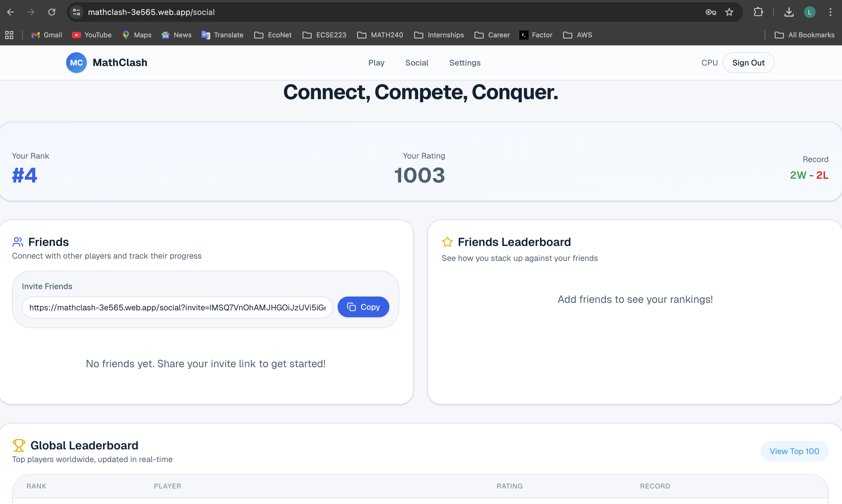Bookmark this page with star icon

tap(729, 12)
